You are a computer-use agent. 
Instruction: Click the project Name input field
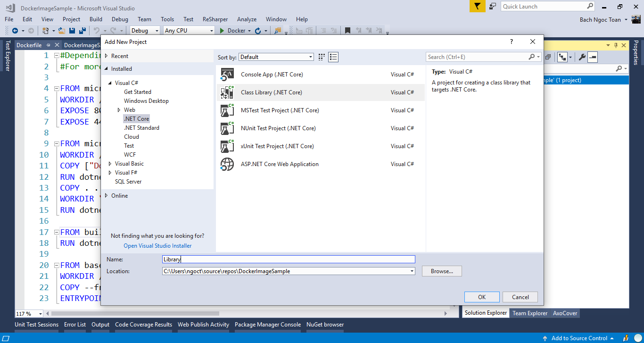click(x=289, y=259)
